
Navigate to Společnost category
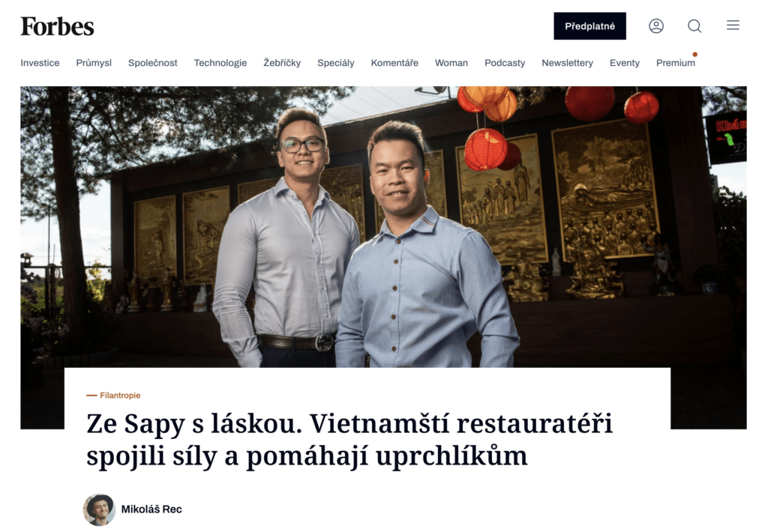click(x=152, y=63)
